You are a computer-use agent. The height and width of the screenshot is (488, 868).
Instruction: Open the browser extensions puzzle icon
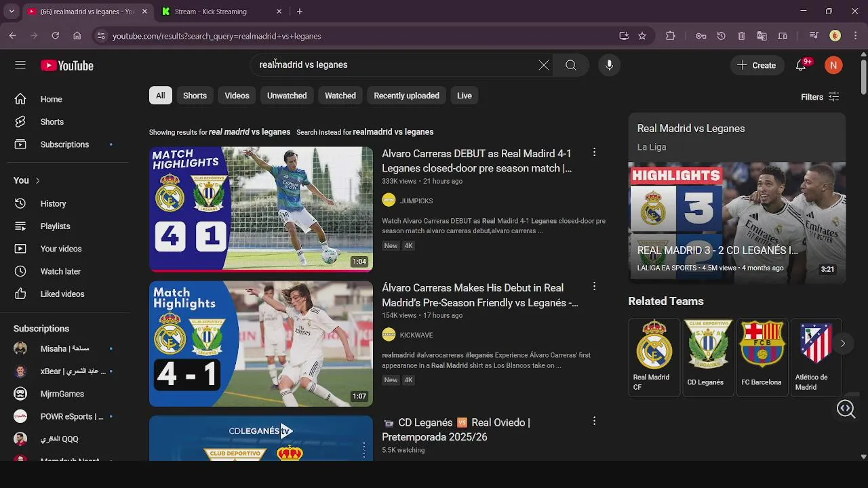(x=671, y=36)
